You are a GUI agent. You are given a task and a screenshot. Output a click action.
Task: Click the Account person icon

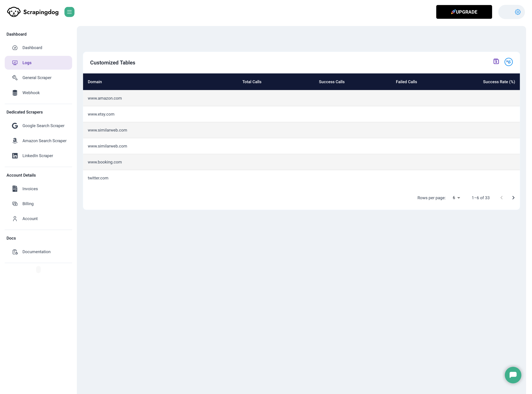[x=15, y=219]
